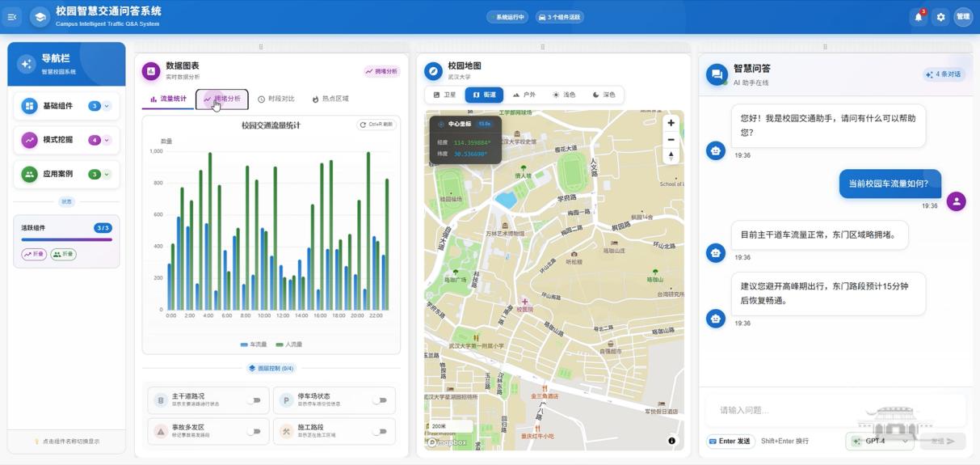Switch to 时段对比 tab
Image resolution: width=980 pixels, height=465 pixels.
tap(276, 99)
